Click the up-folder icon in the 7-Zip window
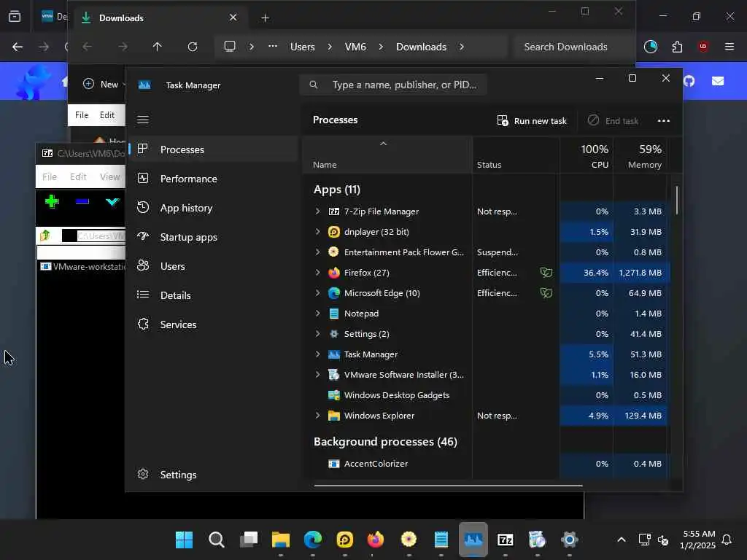 pyautogui.click(x=45, y=236)
